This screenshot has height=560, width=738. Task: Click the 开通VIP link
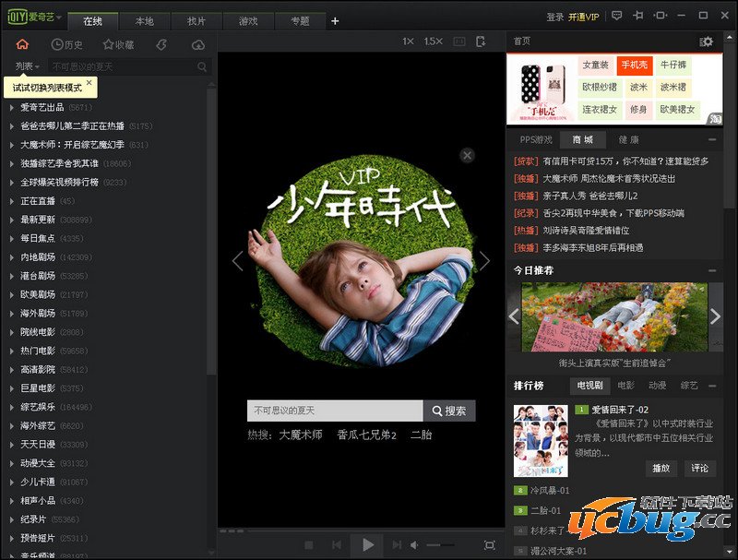583,17
